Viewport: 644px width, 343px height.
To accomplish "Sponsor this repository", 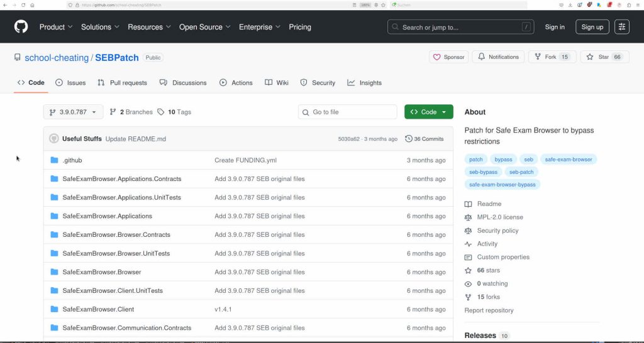I will tap(449, 57).
